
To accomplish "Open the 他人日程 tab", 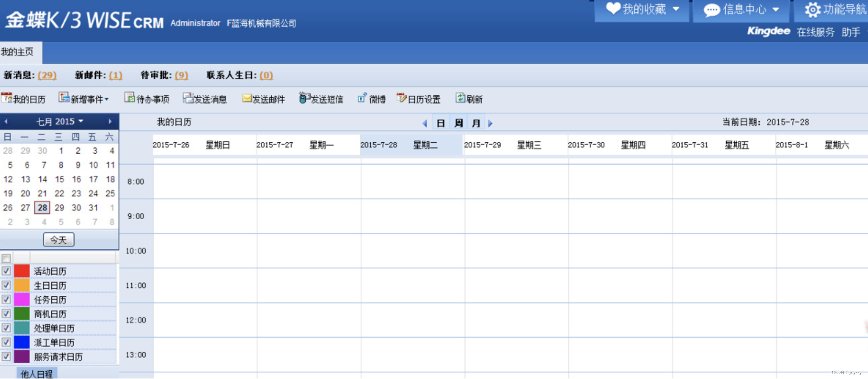I will click(x=37, y=373).
